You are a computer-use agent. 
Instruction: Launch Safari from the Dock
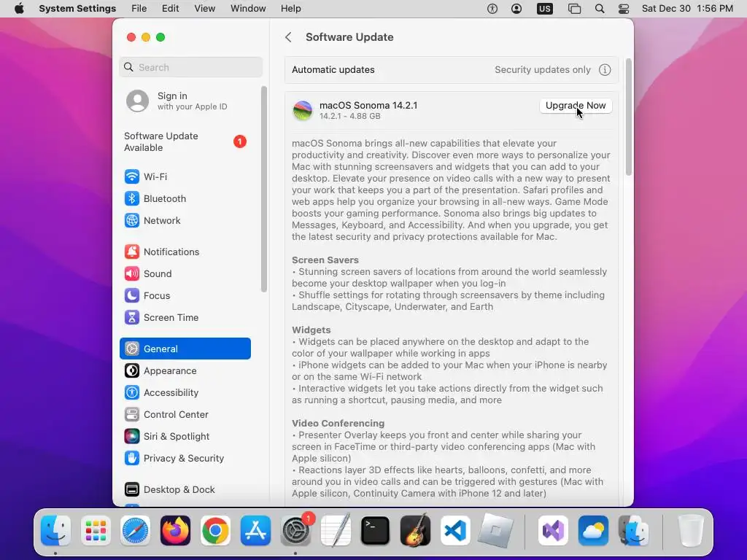135,531
